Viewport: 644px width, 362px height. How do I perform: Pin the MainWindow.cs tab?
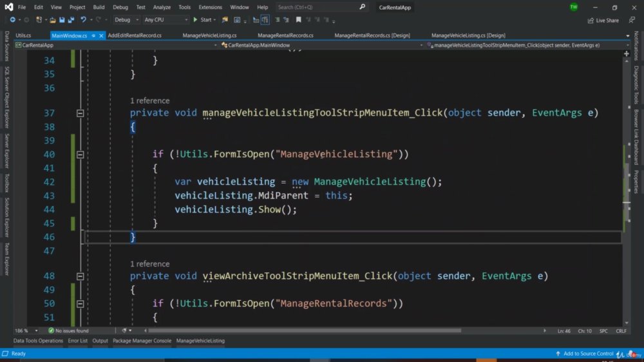[93, 35]
